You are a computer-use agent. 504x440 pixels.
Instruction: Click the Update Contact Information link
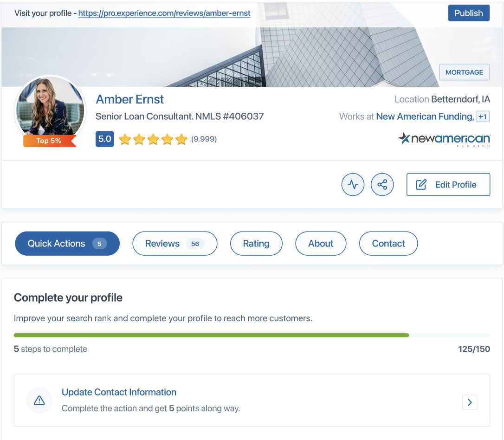tap(119, 392)
